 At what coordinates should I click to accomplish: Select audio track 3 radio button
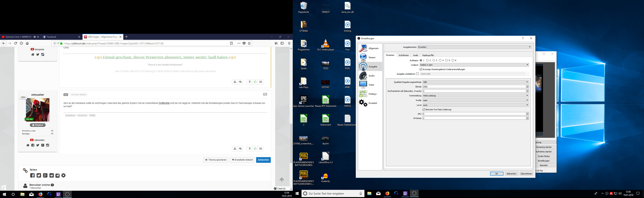(433, 60)
